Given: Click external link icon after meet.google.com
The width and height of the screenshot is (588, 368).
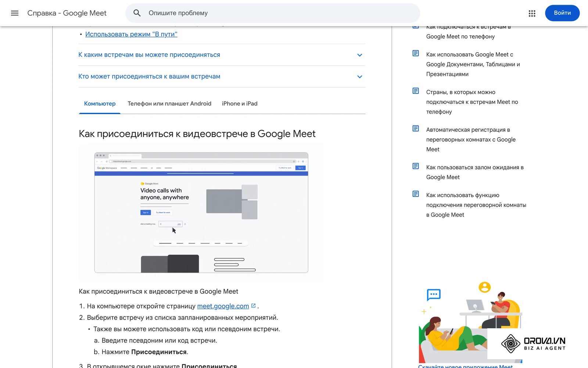Looking at the screenshot, I should click(253, 306).
